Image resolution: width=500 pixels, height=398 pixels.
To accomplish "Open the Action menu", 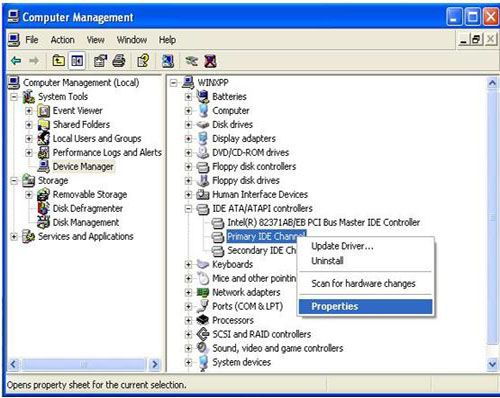I will [62, 40].
